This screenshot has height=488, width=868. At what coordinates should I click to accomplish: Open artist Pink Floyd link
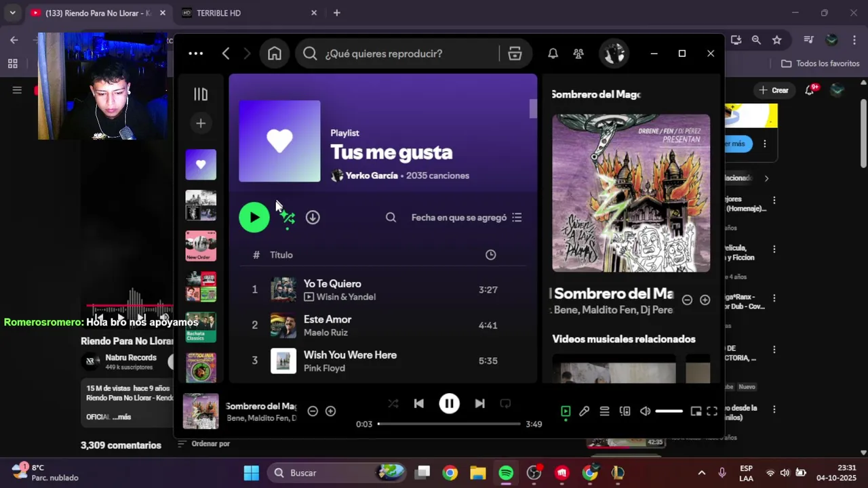coord(324,368)
